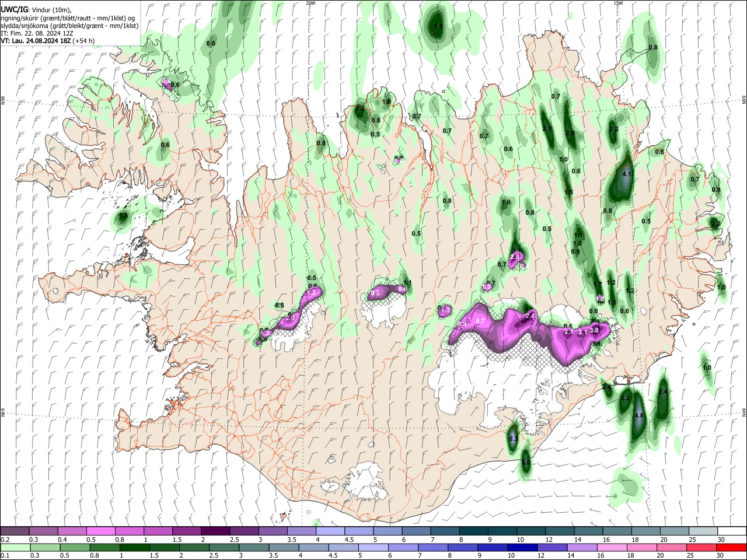
Task: Click the "64N" latitude label on right edge
Action: 744,412
